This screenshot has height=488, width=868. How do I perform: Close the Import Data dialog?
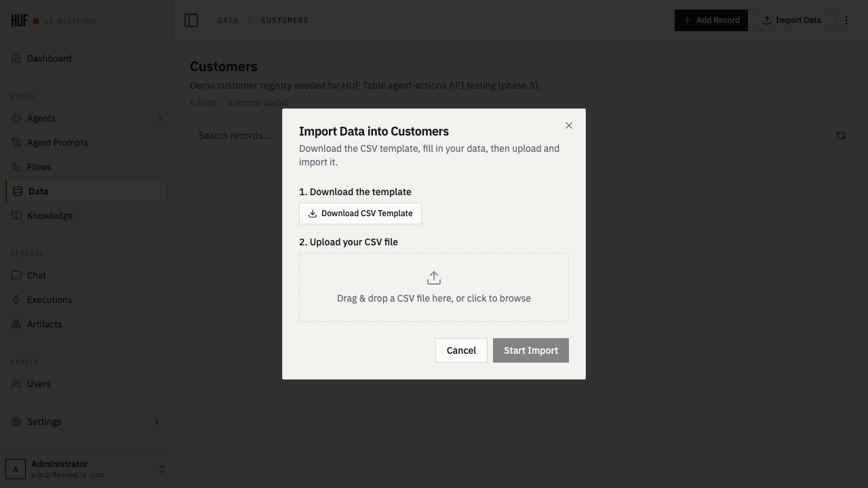569,125
